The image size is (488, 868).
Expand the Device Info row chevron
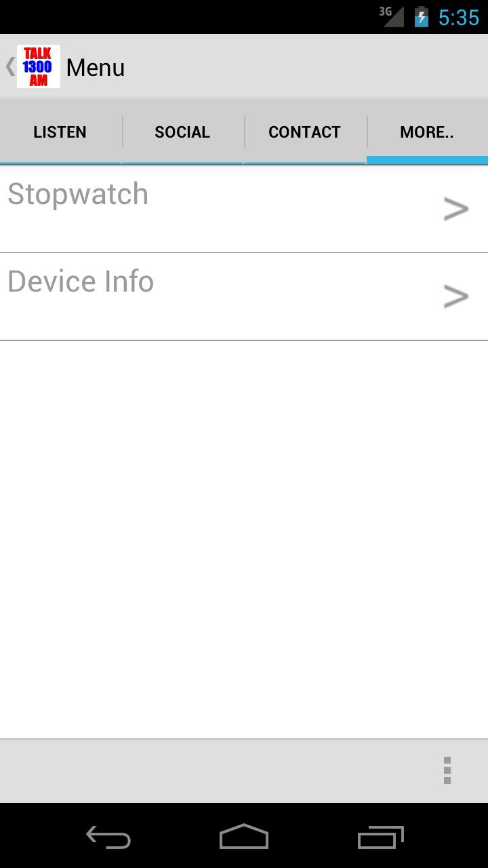(456, 296)
